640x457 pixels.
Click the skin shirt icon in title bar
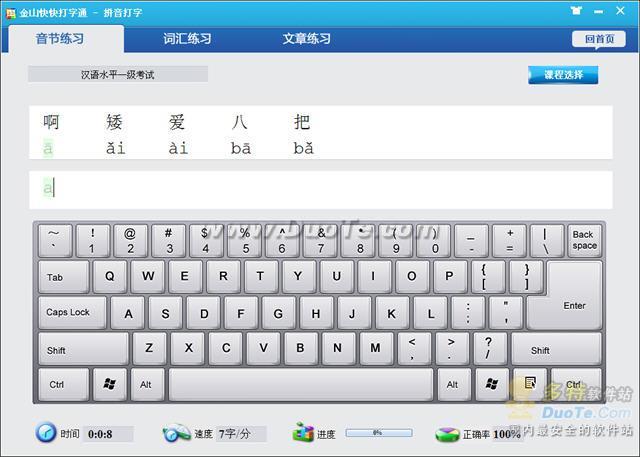[576, 11]
